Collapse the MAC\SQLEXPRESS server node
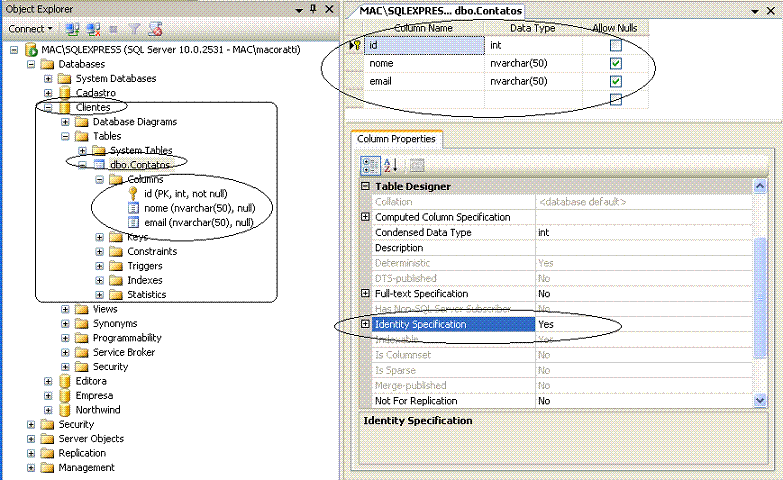Screen dimensions: 783x480 point(14,50)
